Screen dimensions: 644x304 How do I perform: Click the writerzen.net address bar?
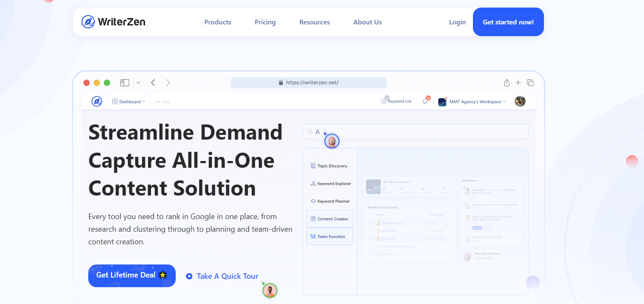pos(309,83)
